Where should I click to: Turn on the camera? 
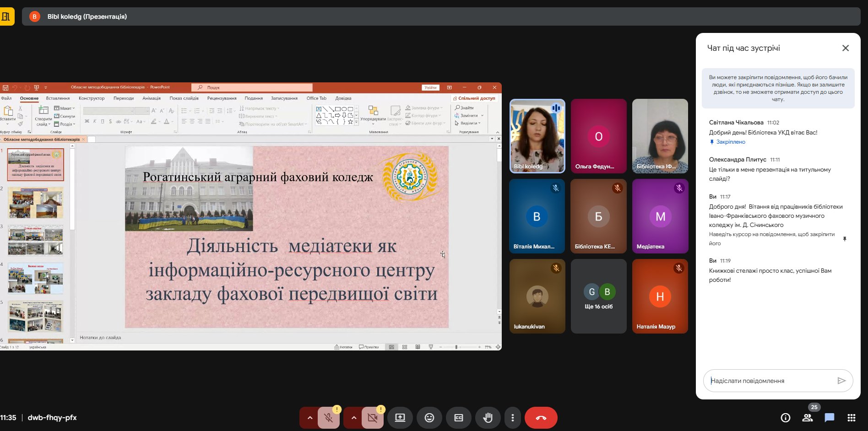click(372, 418)
